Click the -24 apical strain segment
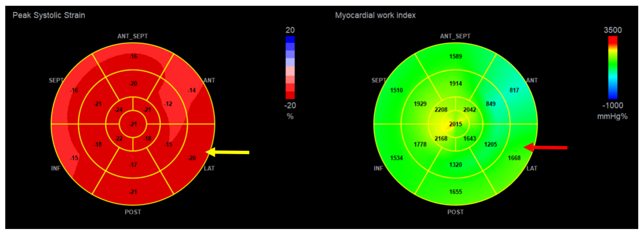Screen dimensions: 644x234 tap(118, 110)
